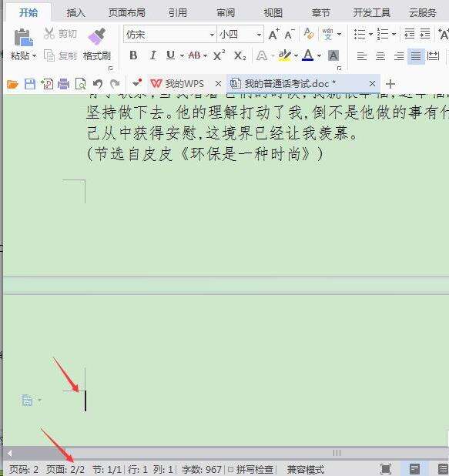Open numbered list style dropdown

coord(394,34)
